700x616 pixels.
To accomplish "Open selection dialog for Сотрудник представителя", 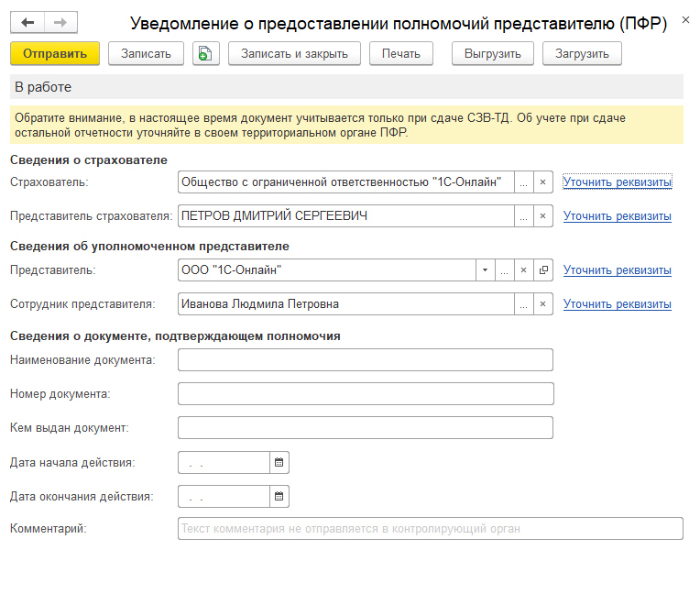I will coord(524,304).
